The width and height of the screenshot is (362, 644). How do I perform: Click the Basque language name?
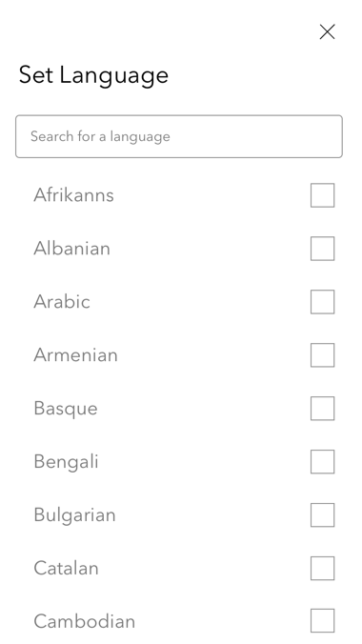coord(66,409)
